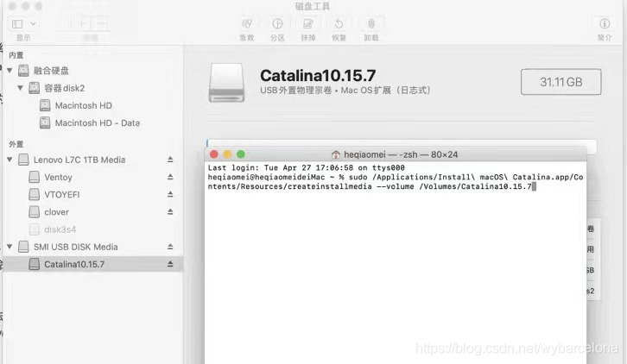Eject Lenovo L7C 1TB Media

pos(170,160)
